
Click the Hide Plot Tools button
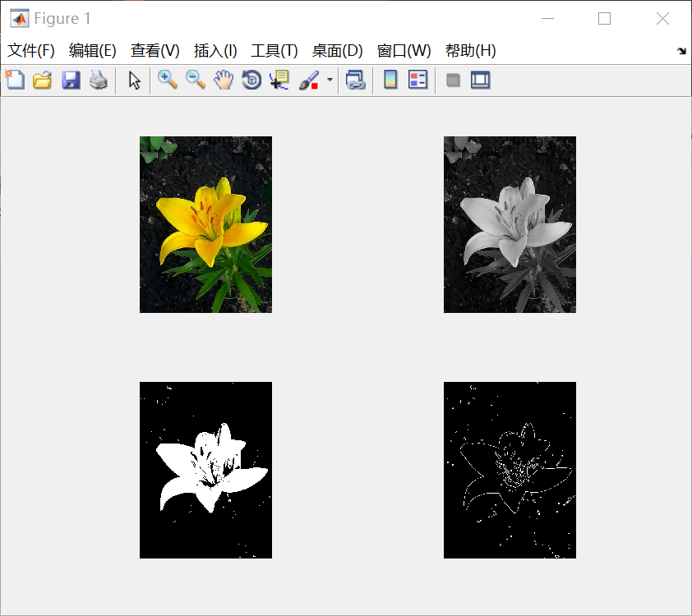coord(453,80)
